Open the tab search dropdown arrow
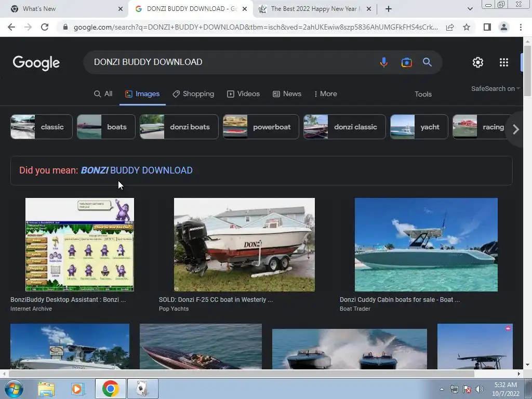The height and width of the screenshot is (399, 532). (470, 9)
